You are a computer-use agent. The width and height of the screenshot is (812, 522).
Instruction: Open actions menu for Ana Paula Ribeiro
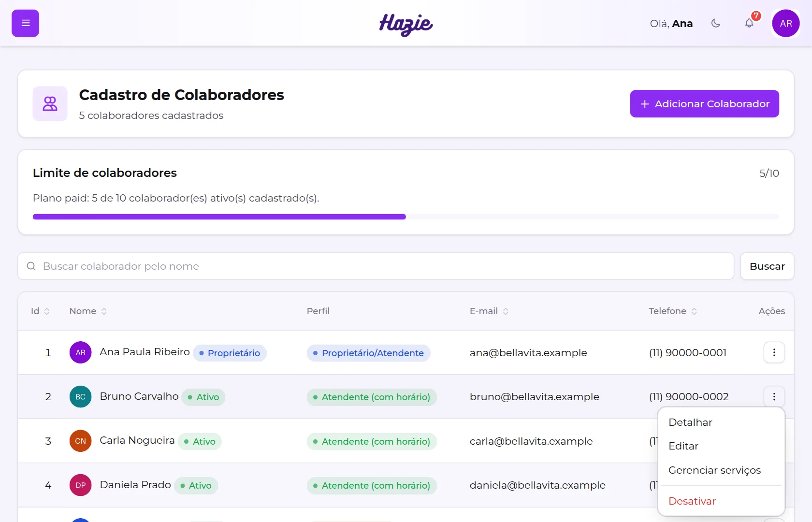point(774,352)
